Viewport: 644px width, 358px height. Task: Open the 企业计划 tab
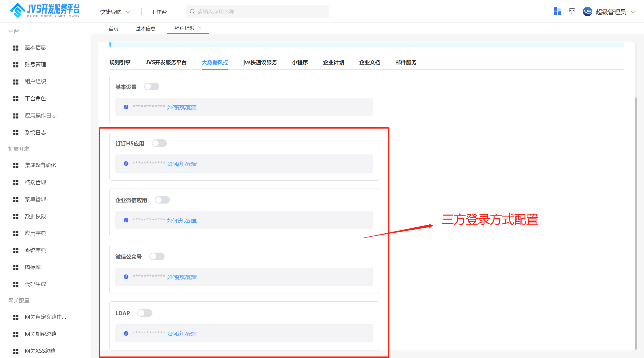334,62
